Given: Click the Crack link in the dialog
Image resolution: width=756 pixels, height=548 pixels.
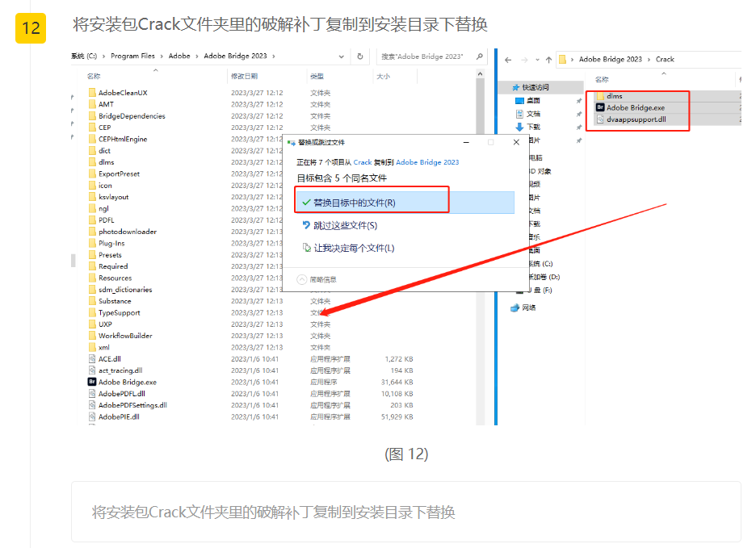Looking at the screenshot, I should (363, 162).
